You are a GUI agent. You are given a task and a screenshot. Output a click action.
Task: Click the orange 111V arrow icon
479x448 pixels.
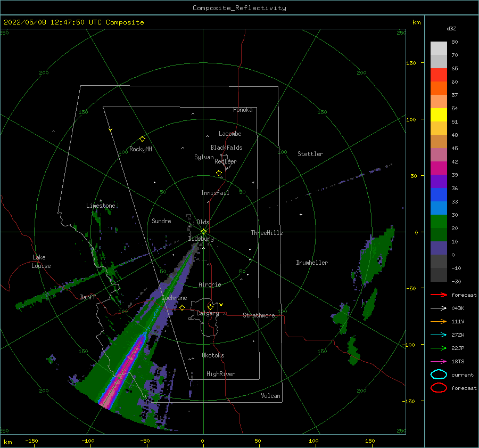[439, 321]
